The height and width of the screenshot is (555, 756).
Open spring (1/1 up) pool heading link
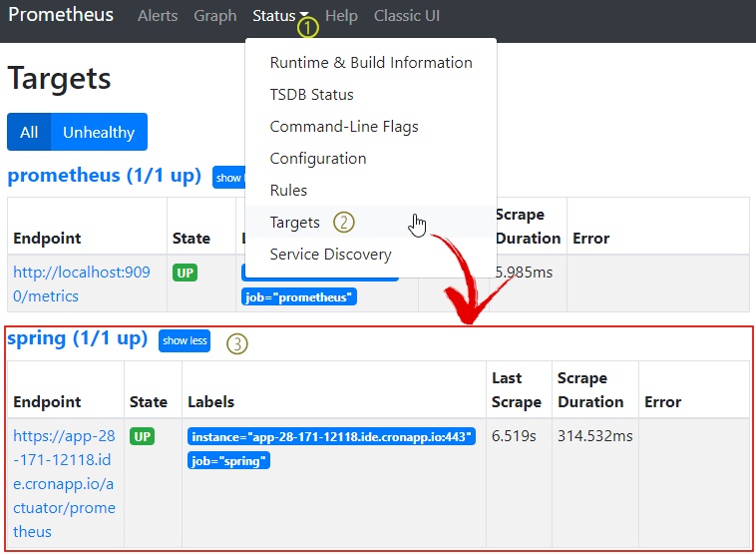coord(77,338)
